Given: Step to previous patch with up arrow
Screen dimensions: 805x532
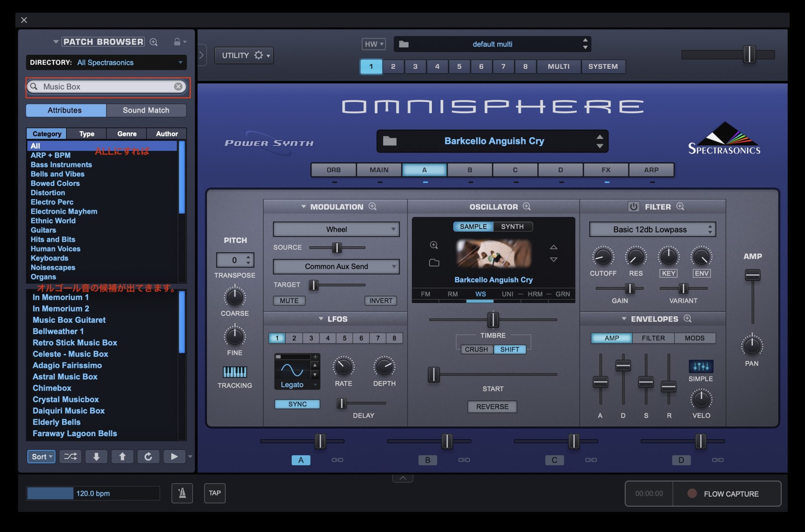Looking at the screenshot, I should point(122,456).
